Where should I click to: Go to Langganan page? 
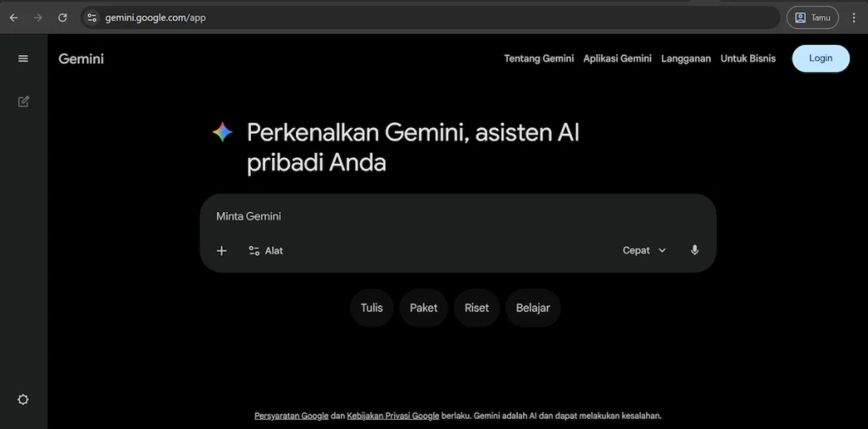pyautogui.click(x=686, y=58)
